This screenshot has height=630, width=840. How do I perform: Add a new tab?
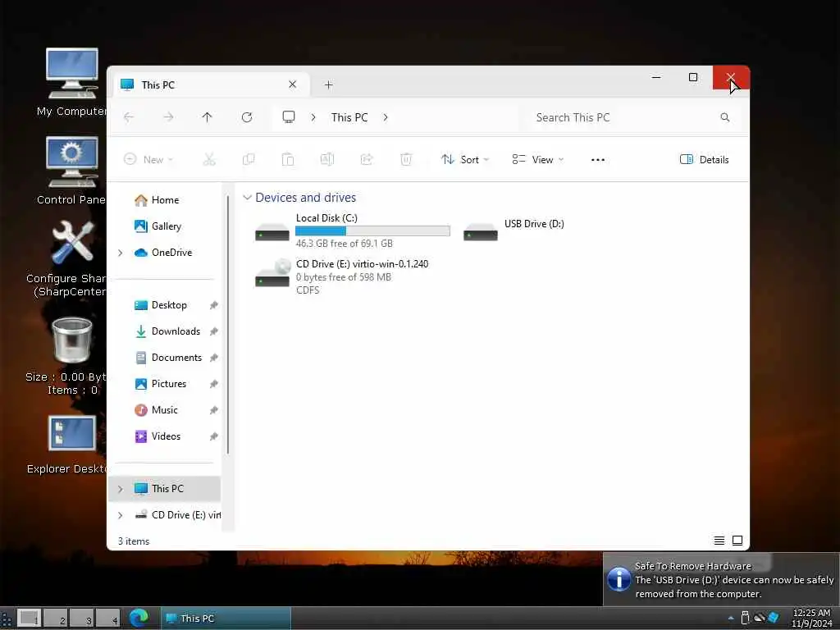tap(329, 84)
